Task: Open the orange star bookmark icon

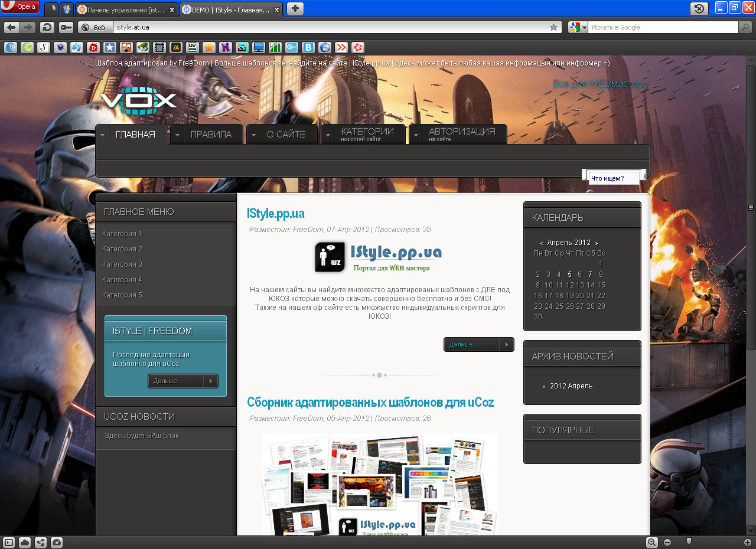Action: coord(209,48)
